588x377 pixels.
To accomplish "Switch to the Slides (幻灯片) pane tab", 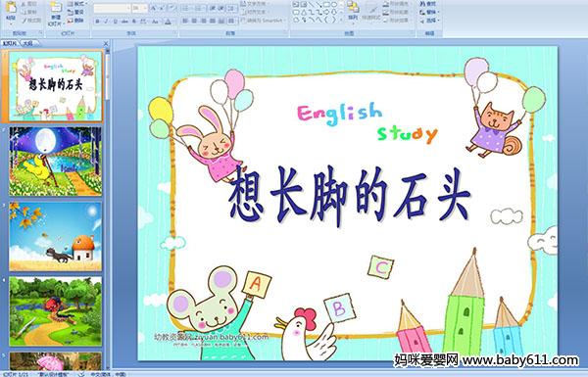I will click(10, 43).
